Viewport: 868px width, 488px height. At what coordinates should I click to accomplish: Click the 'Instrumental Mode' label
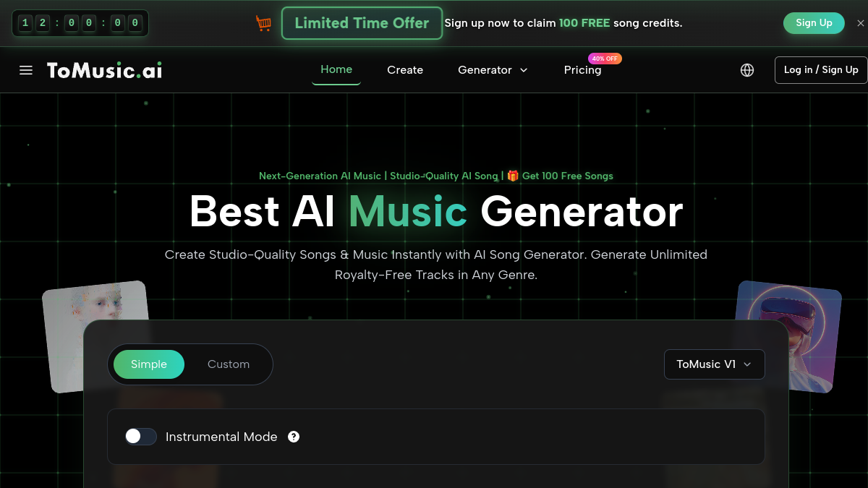point(221,437)
